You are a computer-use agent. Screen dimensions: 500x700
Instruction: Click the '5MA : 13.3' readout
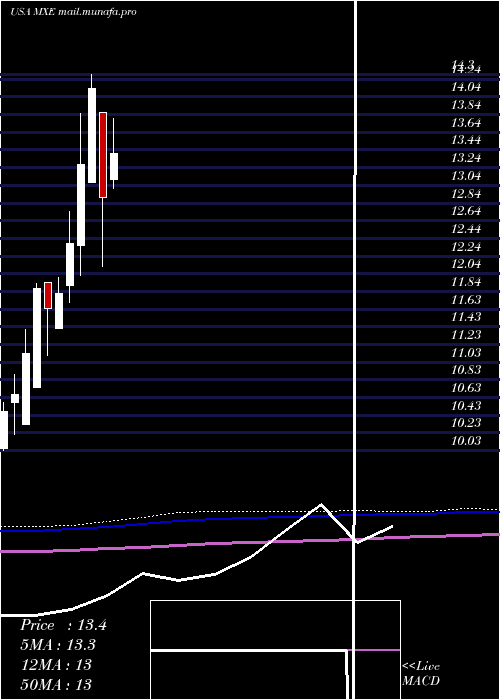tap(58, 645)
